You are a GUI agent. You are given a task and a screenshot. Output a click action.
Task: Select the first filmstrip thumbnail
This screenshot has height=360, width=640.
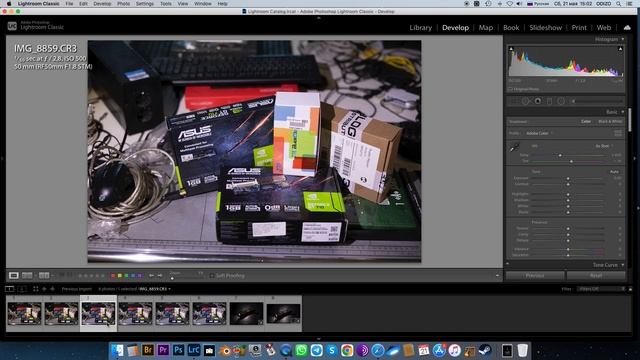[24, 313]
